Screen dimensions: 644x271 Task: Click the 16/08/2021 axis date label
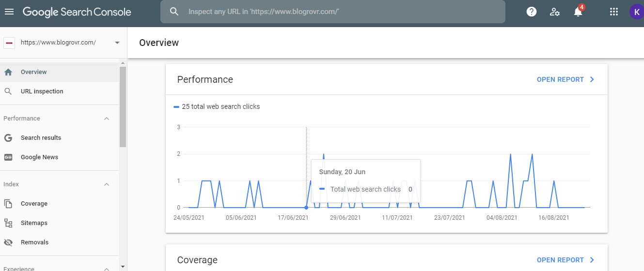(554, 218)
